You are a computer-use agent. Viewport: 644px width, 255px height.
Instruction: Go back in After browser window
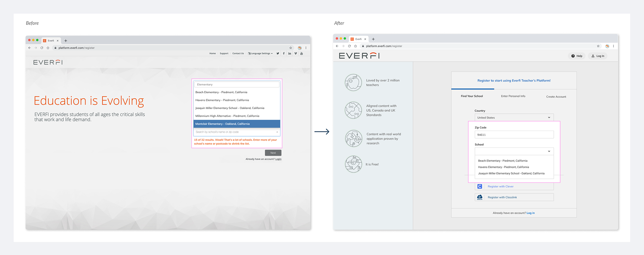pos(337,46)
